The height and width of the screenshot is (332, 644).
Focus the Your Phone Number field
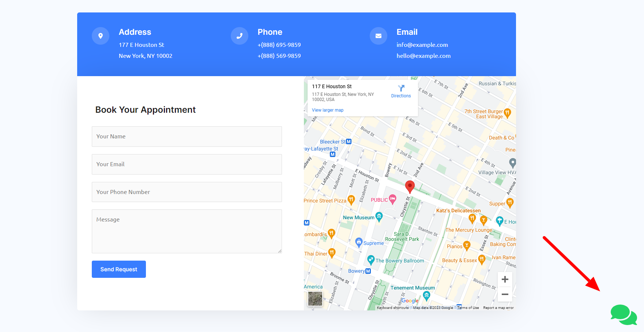(187, 192)
